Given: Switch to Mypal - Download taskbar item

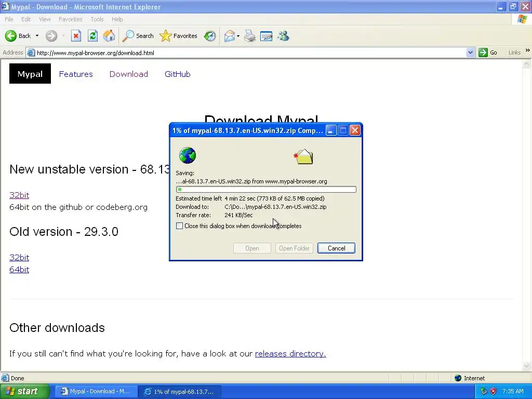Looking at the screenshot, I should 96,392.
